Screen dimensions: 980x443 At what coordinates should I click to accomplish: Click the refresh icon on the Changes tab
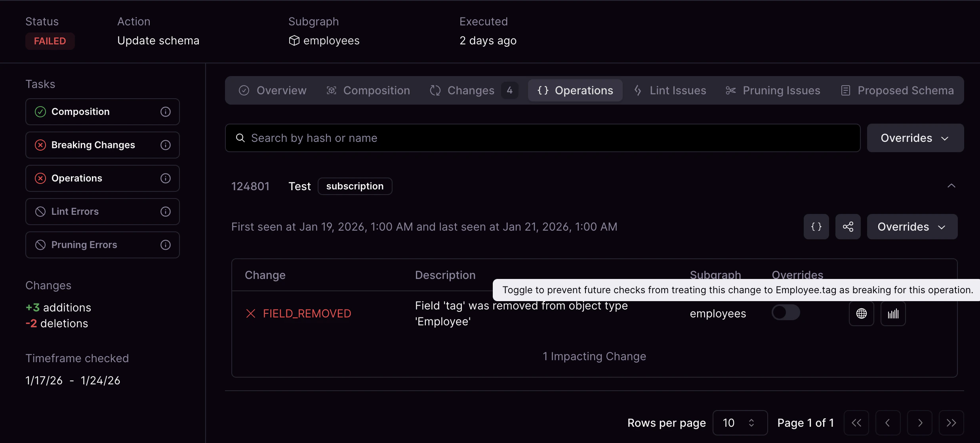tap(435, 90)
